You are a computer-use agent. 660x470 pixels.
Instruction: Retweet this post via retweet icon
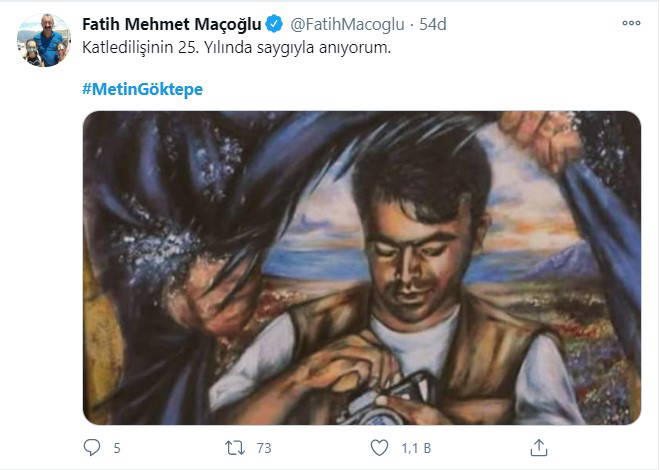237,448
